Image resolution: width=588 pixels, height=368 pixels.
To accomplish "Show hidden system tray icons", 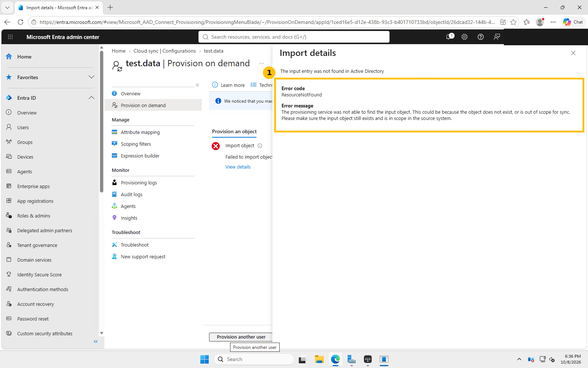I will click(519, 359).
